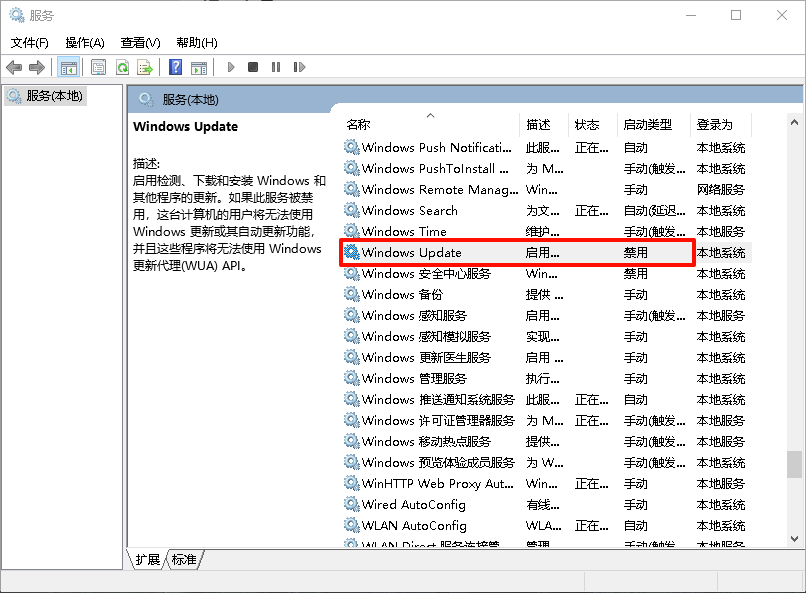Screen dimensions: 806x593
Task: Select the Windows 移动热点服务 row
Action: click(x=547, y=441)
